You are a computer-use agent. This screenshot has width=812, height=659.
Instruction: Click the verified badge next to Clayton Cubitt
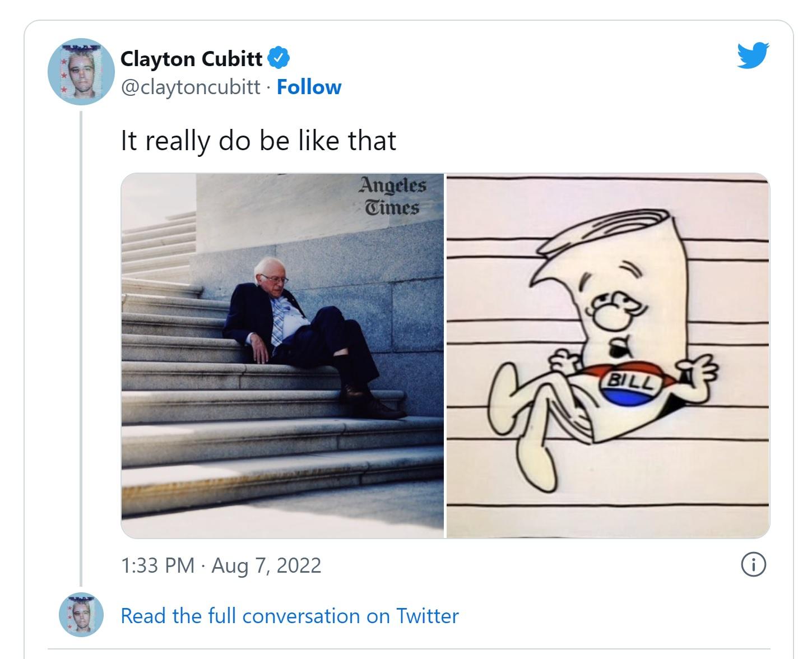279,58
